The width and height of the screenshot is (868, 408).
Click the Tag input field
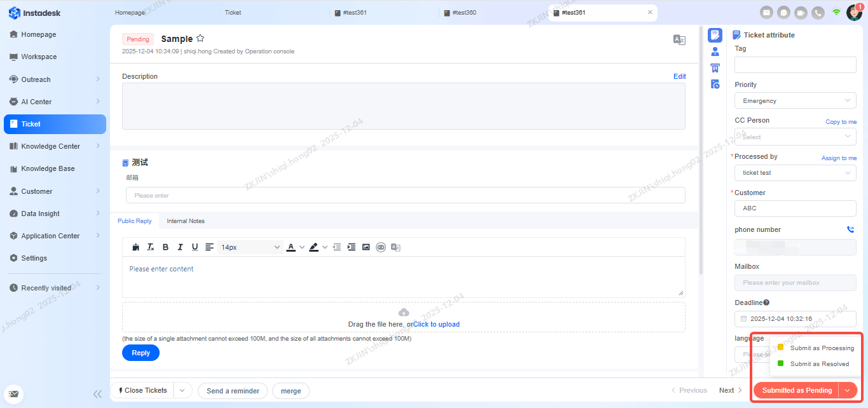(x=795, y=65)
